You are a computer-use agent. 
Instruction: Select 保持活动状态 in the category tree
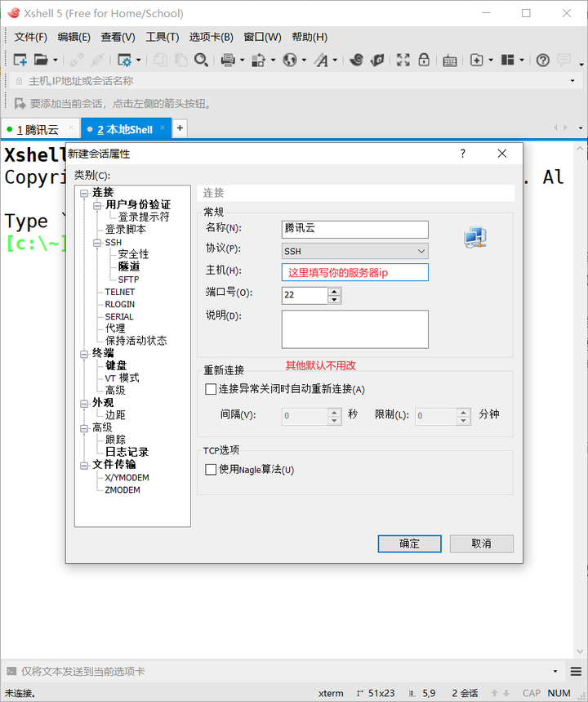pos(136,341)
